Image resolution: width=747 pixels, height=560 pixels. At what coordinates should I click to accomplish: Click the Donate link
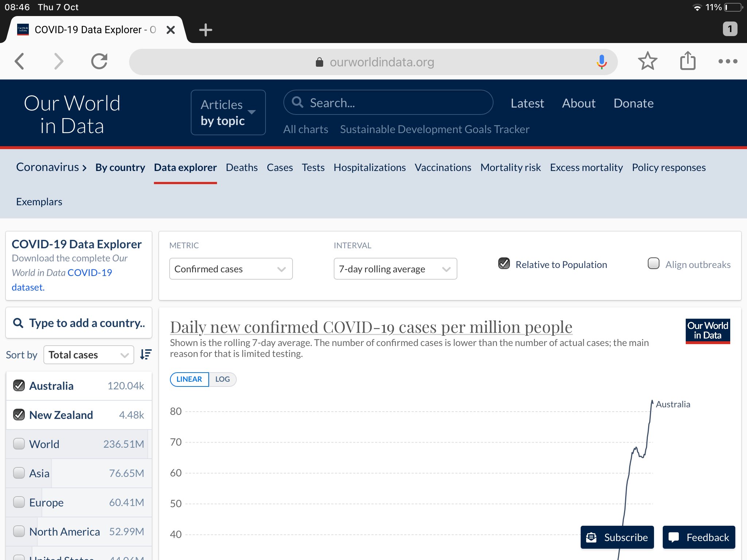[x=634, y=103]
